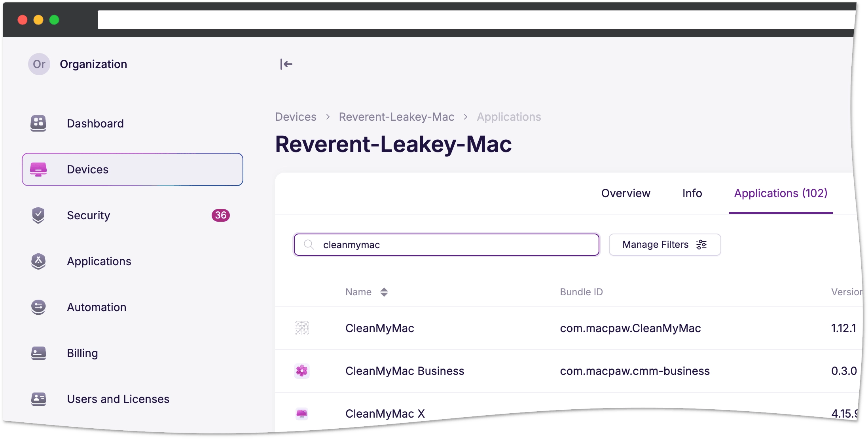Click bundle ID com.macpaw.CleanMyMac

coord(630,328)
